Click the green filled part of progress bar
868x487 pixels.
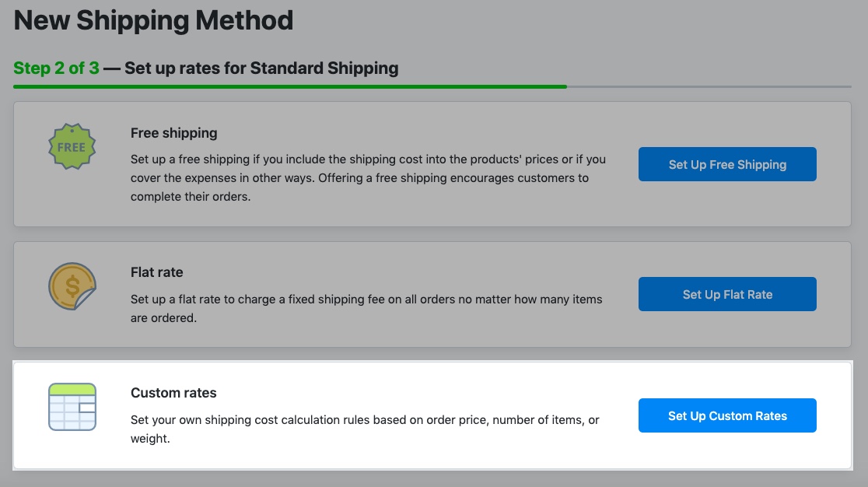289,86
